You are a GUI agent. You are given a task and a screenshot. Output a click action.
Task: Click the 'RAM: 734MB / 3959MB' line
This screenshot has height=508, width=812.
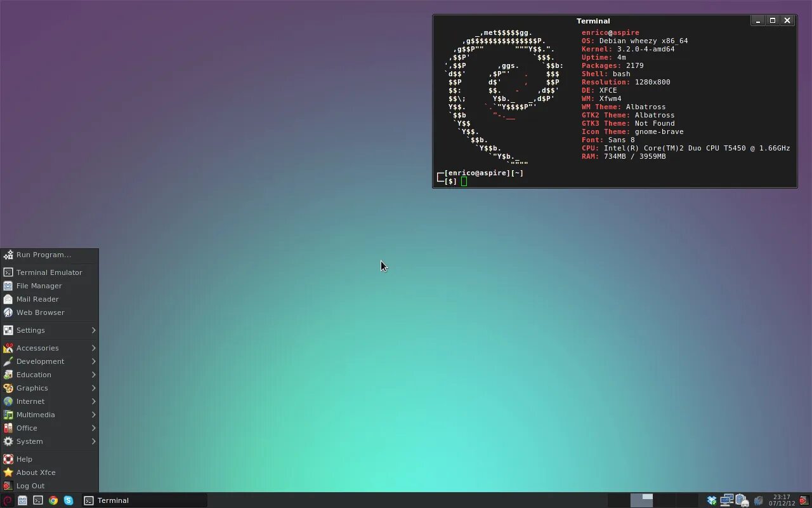(624, 156)
